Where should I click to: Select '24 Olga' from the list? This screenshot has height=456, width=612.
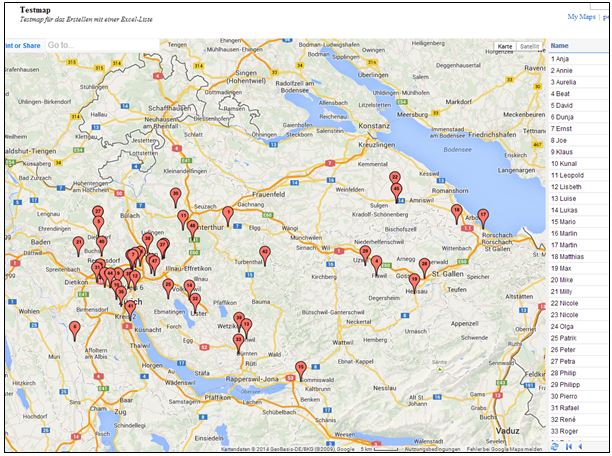579,326
